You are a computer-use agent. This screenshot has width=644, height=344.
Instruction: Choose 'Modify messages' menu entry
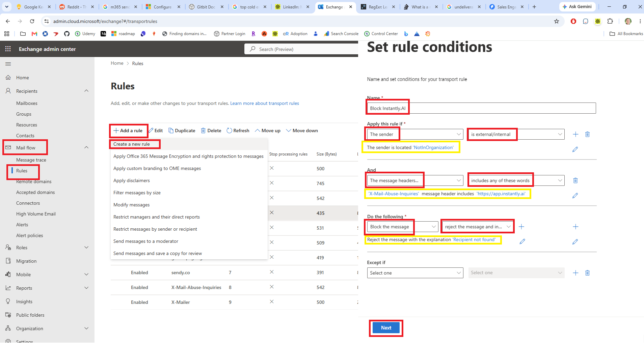point(189,205)
